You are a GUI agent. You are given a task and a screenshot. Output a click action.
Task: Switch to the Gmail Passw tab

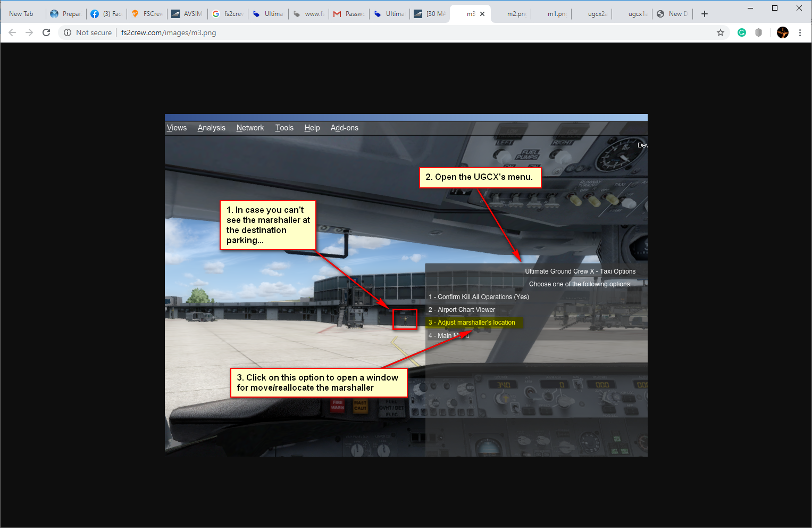[x=349, y=14]
